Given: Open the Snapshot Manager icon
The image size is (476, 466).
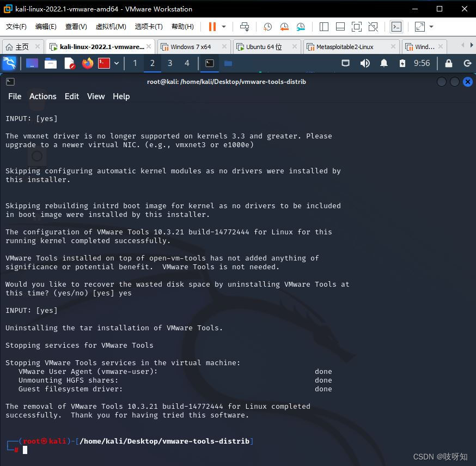Looking at the screenshot, I should [x=301, y=27].
